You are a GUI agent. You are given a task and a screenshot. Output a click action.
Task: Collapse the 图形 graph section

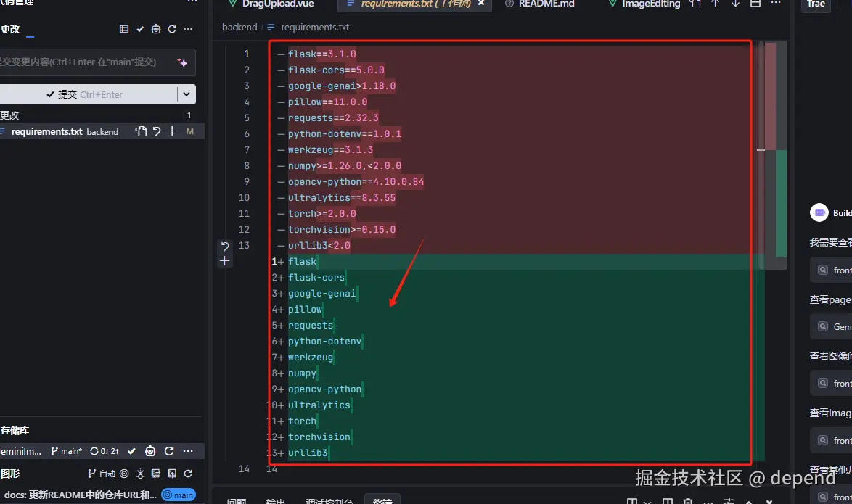click(x=9, y=474)
